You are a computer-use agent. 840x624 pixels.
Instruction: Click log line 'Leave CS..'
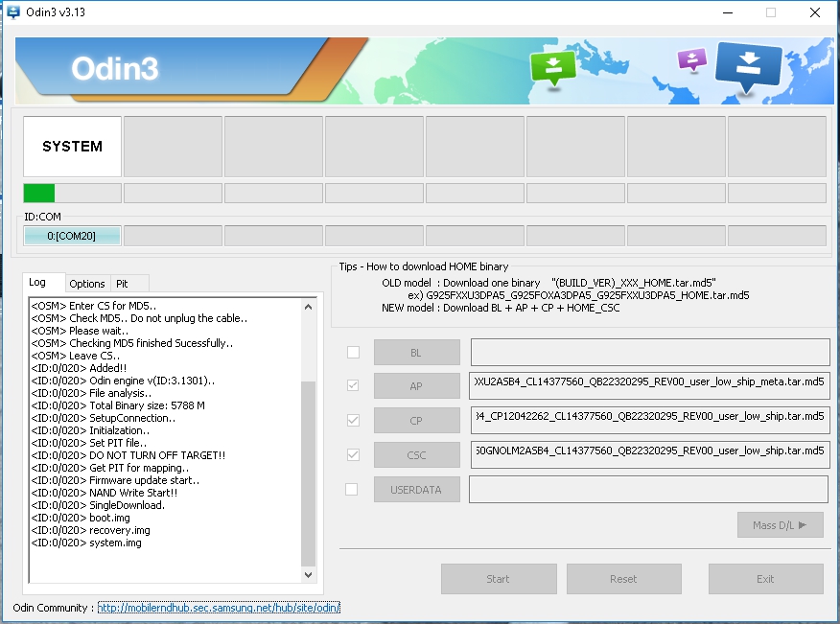(x=76, y=356)
